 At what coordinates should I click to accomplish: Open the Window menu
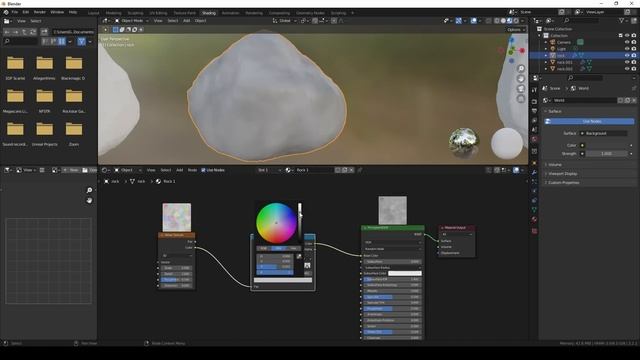click(57, 12)
